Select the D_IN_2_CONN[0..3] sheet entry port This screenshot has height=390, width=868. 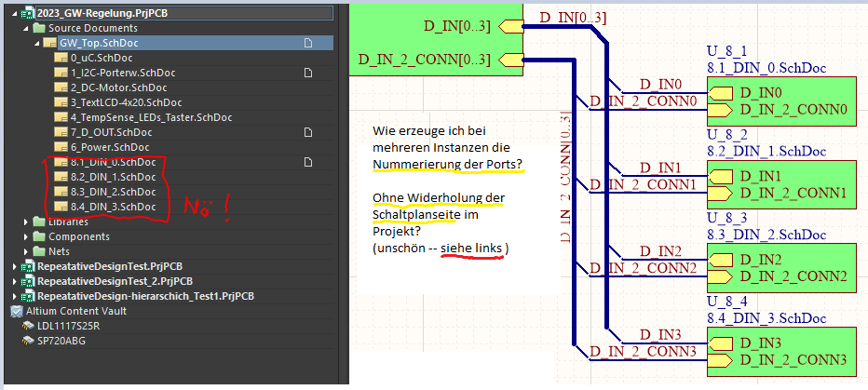pyautogui.click(x=511, y=60)
